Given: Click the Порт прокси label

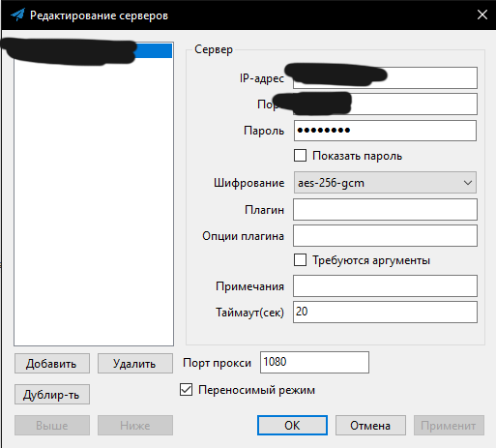Looking at the screenshot, I should click(x=217, y=363).
